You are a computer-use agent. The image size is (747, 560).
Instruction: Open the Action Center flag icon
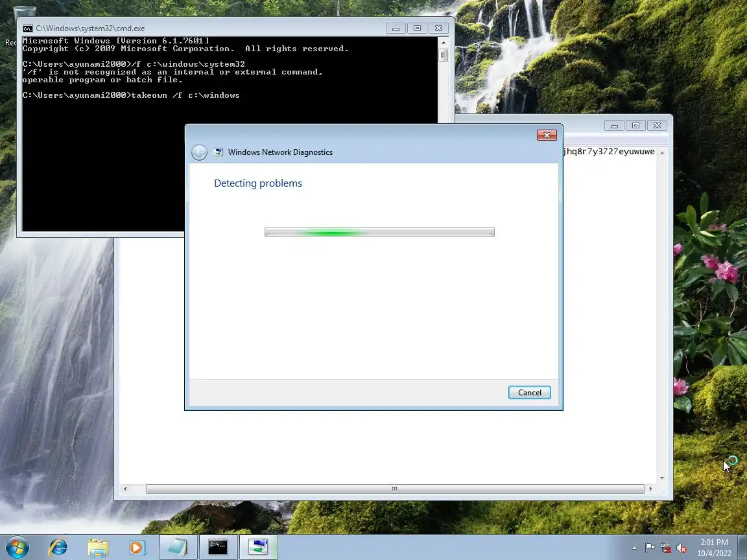coord(650,548)
